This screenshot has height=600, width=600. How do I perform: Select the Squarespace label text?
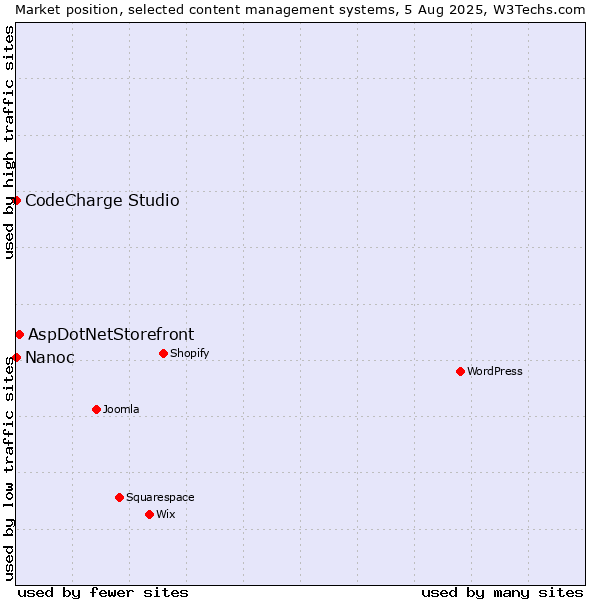160,497
